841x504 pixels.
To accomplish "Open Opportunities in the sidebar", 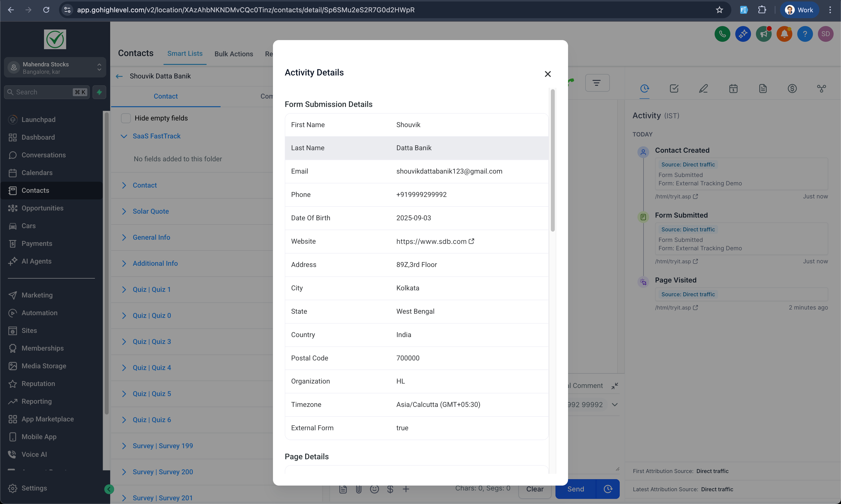I will (43, 208).
